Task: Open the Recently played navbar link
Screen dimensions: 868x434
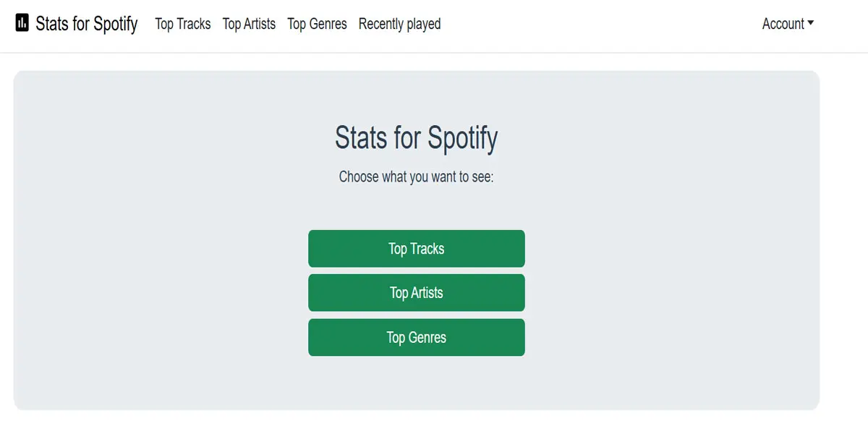Action: point(399,24)
